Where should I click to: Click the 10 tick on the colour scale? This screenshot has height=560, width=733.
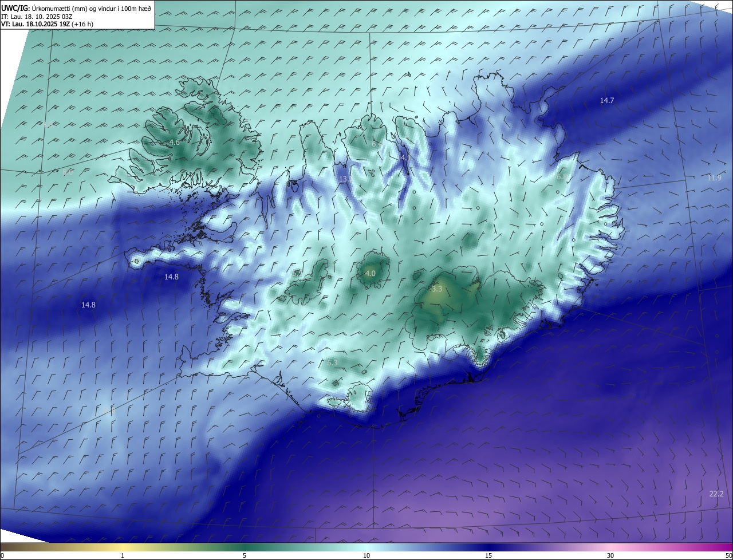point(366,555)
